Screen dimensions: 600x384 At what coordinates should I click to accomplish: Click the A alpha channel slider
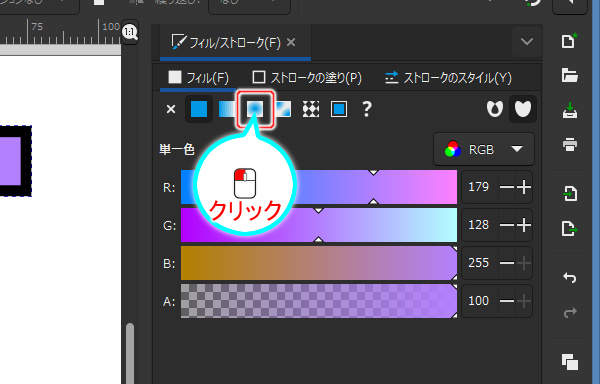319,301
